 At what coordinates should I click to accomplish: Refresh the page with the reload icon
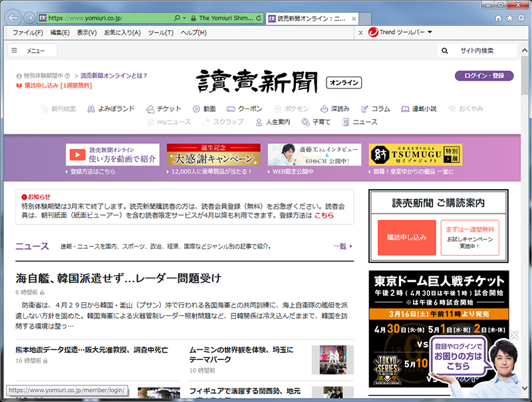[x=259, y=18]
